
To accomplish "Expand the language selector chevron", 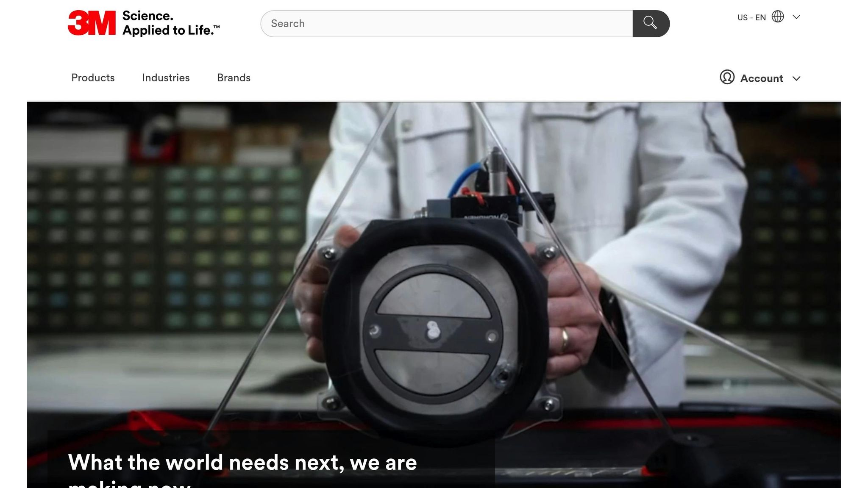I will tap(796, 17).
